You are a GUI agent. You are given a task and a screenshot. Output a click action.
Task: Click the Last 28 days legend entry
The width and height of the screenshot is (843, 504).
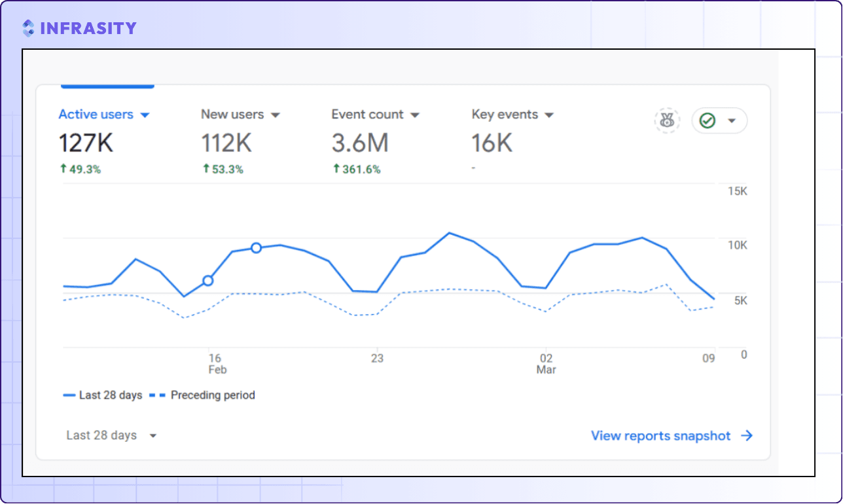(103, 395)
